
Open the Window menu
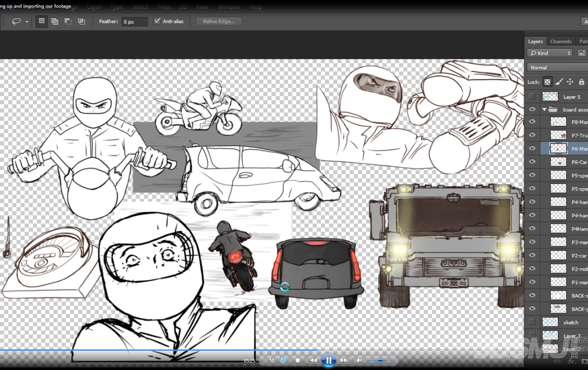[x=229, y=7]
